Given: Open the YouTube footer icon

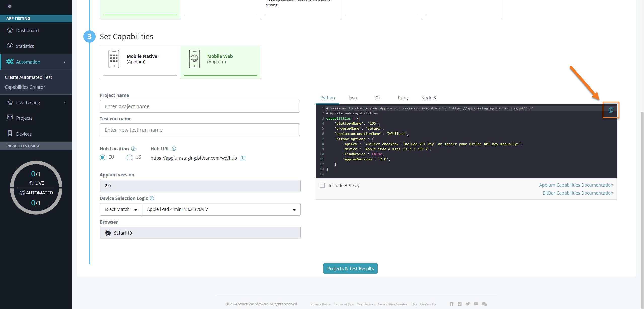Looking at the screenshot, I should pyautogui.click(x=476, y=304).
